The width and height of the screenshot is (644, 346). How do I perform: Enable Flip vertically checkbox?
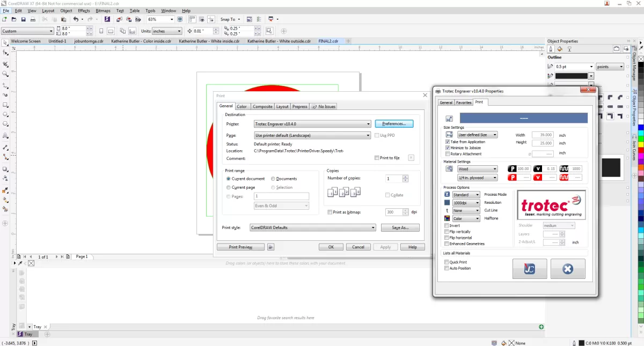pyautogui.click(x=447, y=232)
